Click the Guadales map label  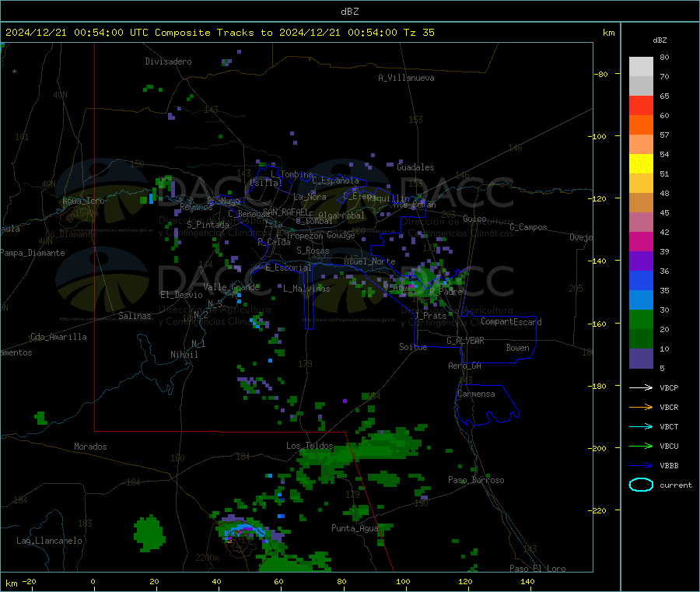coord(415,167)
